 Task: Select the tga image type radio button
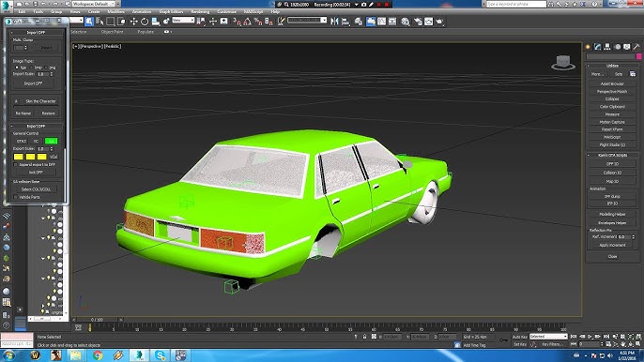pyautogui.click(x=17, y=67)
